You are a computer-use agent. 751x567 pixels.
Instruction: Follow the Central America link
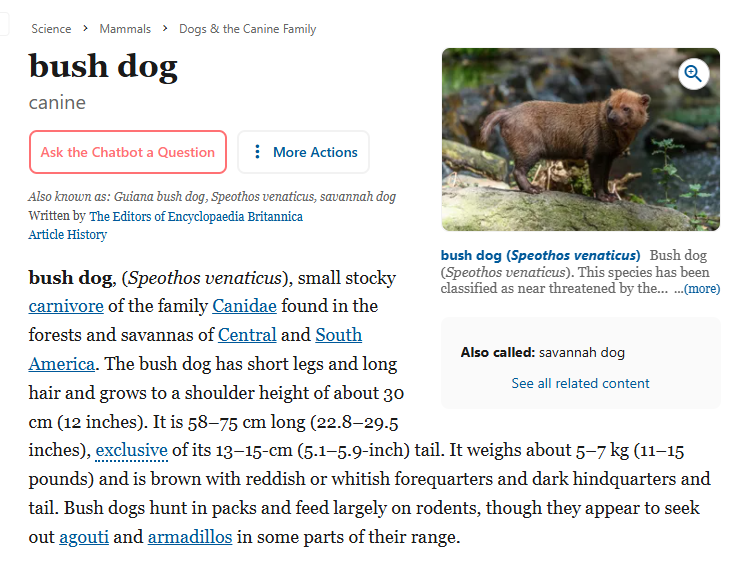247,335
